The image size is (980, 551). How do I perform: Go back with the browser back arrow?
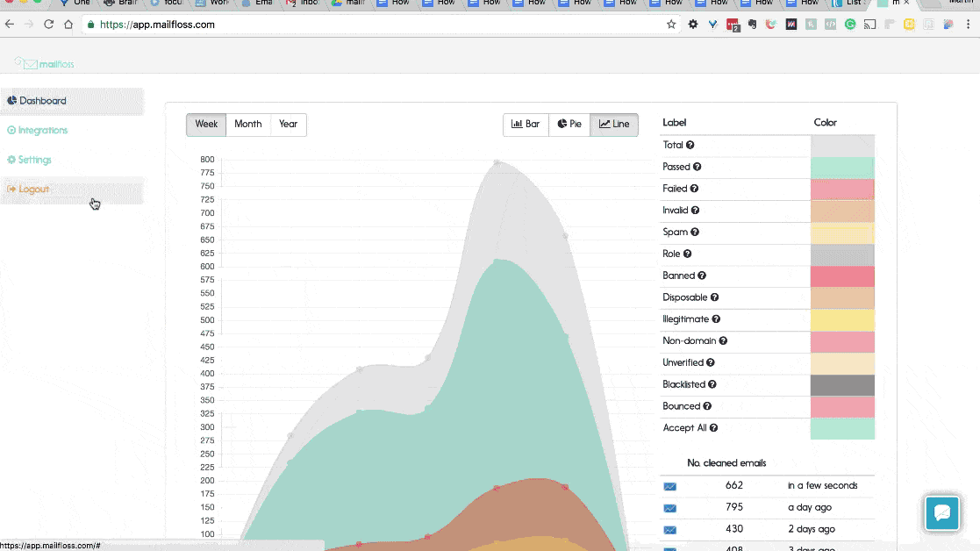pyautogui.click(x=10, y=25)
